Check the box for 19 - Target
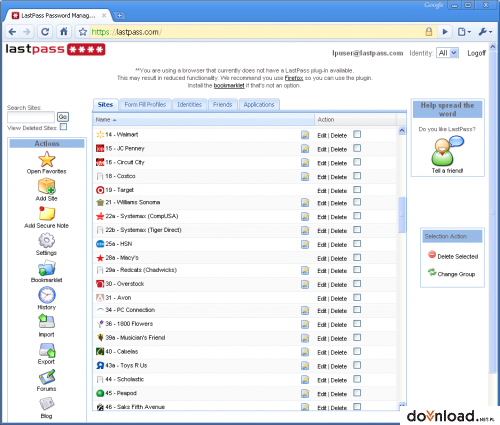 click(x=357, y=190)
